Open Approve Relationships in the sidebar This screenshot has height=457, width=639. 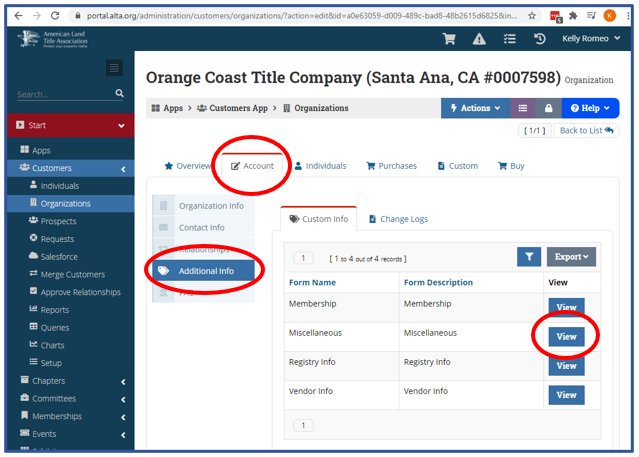80,292
